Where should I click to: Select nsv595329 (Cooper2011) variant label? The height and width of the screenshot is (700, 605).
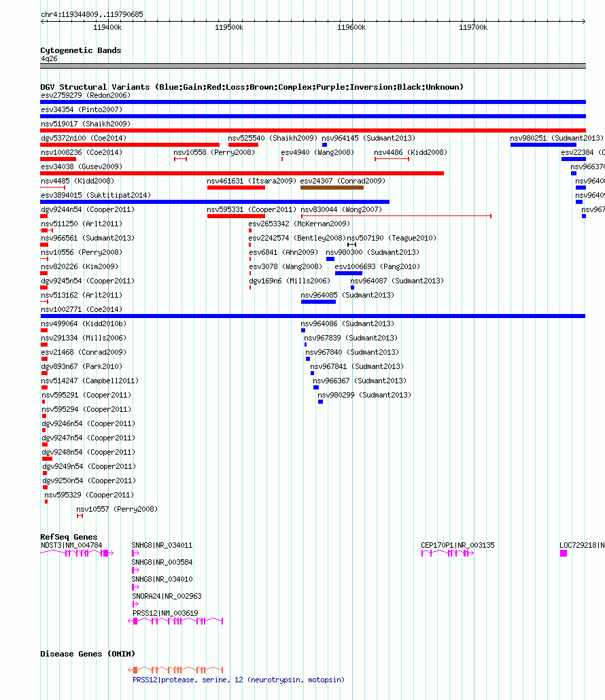coord(89,495)
